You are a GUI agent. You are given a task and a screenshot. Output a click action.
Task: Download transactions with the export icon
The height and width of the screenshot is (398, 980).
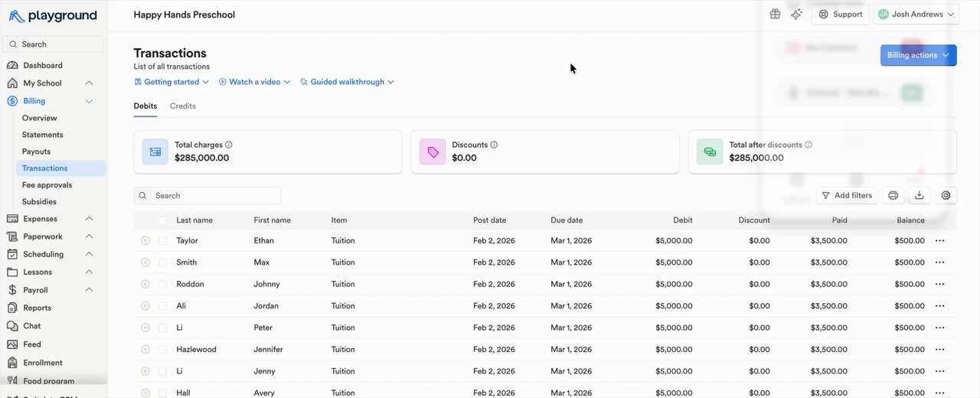coord(920,196)
